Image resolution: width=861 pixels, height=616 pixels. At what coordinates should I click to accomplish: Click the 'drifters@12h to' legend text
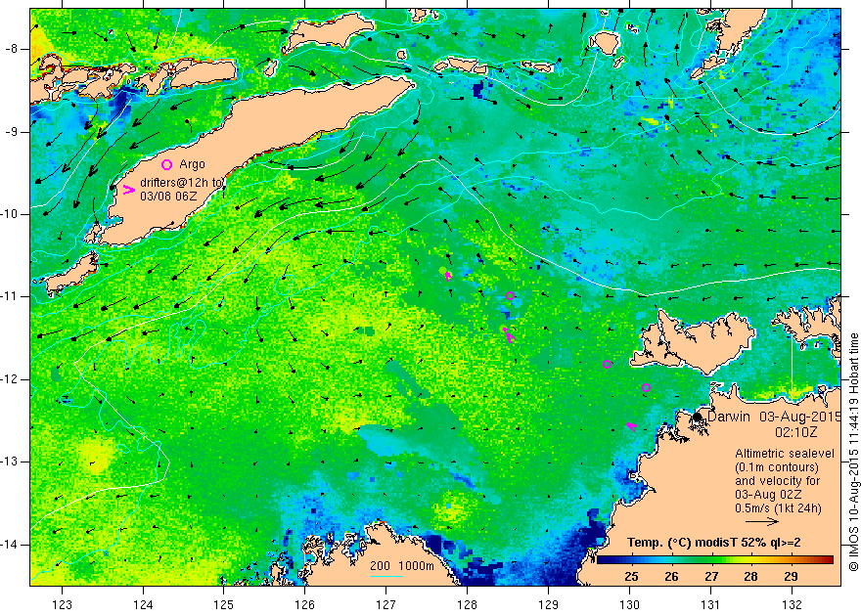182,183
